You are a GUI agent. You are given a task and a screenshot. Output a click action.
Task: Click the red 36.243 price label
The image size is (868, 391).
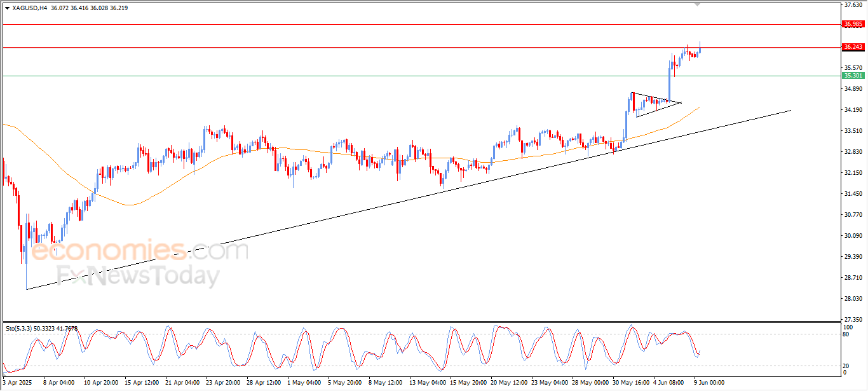tap(853, 47)
